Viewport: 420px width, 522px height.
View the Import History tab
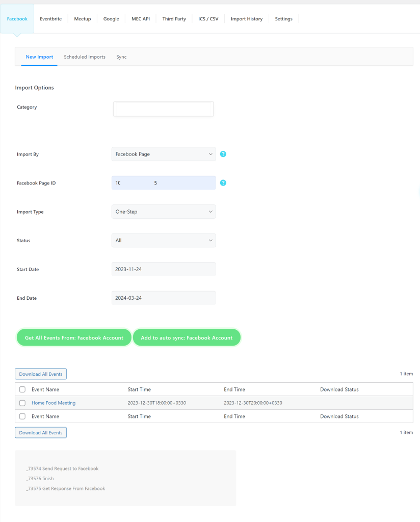[246, 18]
